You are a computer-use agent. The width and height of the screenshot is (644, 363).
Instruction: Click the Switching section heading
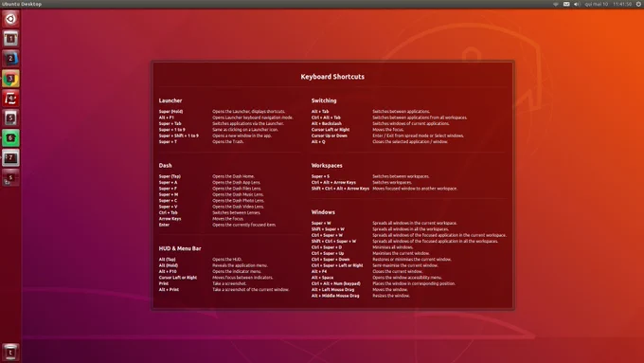point(324,100)
